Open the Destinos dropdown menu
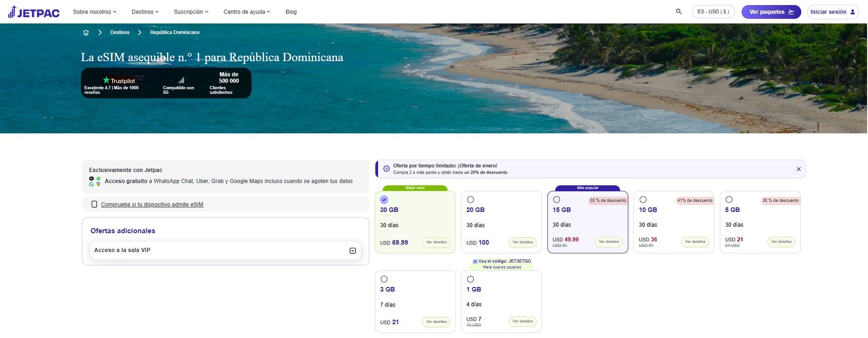The width and height of the screenshot is (868, 338). pyautogui.click(x=145, y=12)
